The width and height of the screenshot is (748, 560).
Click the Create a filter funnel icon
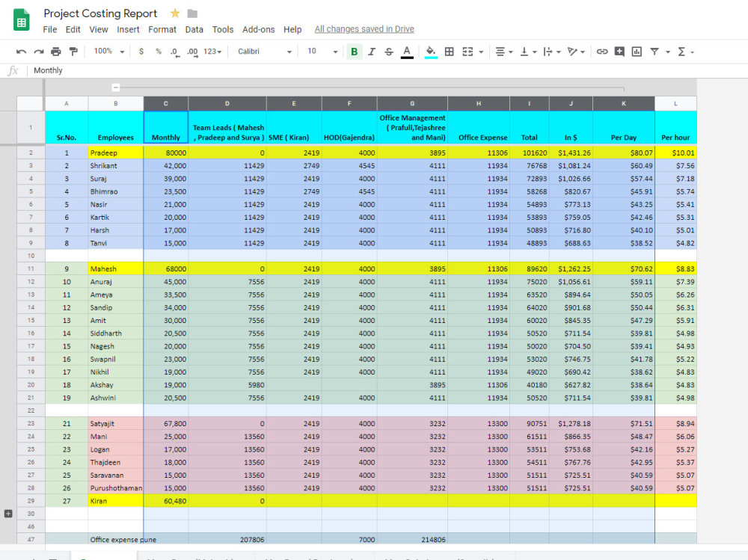coord(654,52)
